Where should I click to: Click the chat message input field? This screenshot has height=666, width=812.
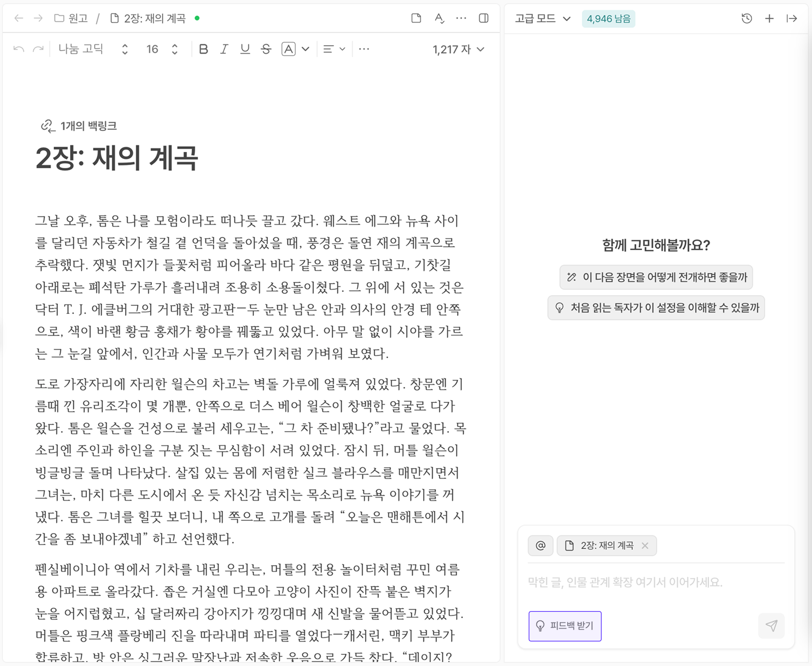point(642,582)
